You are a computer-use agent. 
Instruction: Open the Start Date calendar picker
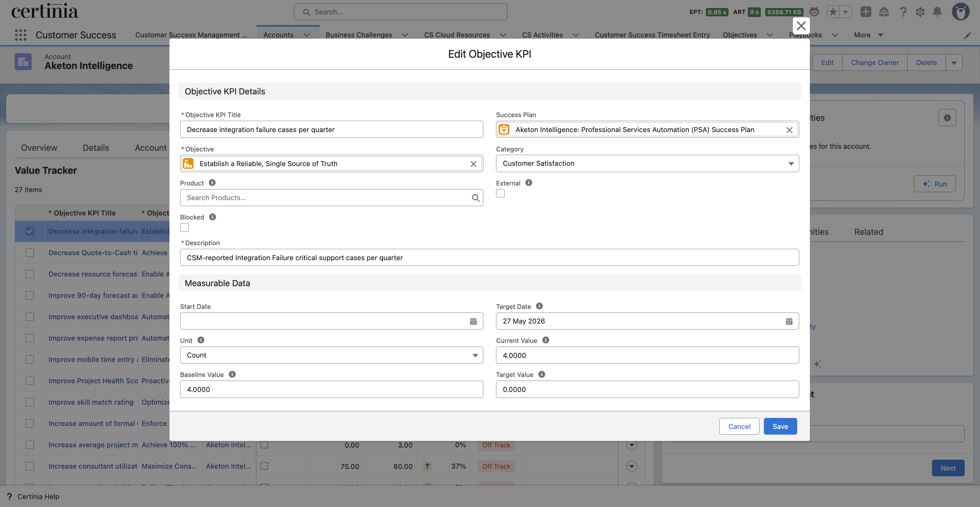pos(473,322)
